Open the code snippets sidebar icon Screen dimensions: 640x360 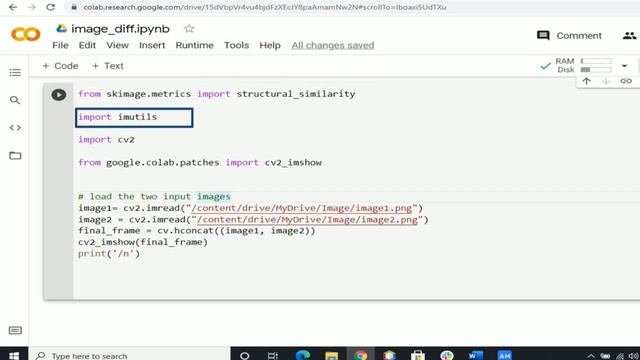click(15, 128)
